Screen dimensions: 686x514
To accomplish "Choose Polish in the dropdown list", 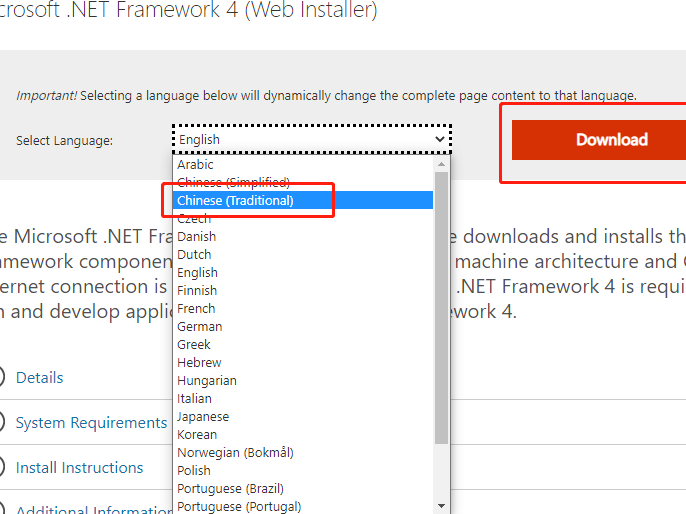I will [303, 470].
